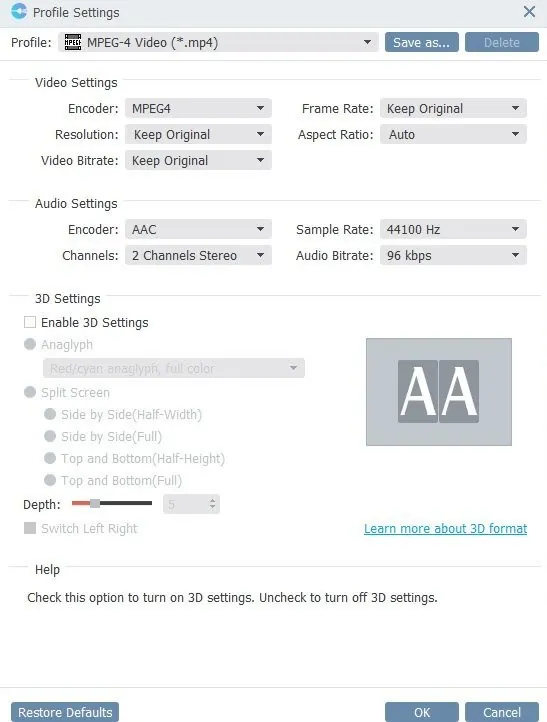Enable 3D Settings checkbox
This screenshot has height=722, width=547.
point(30,322)
